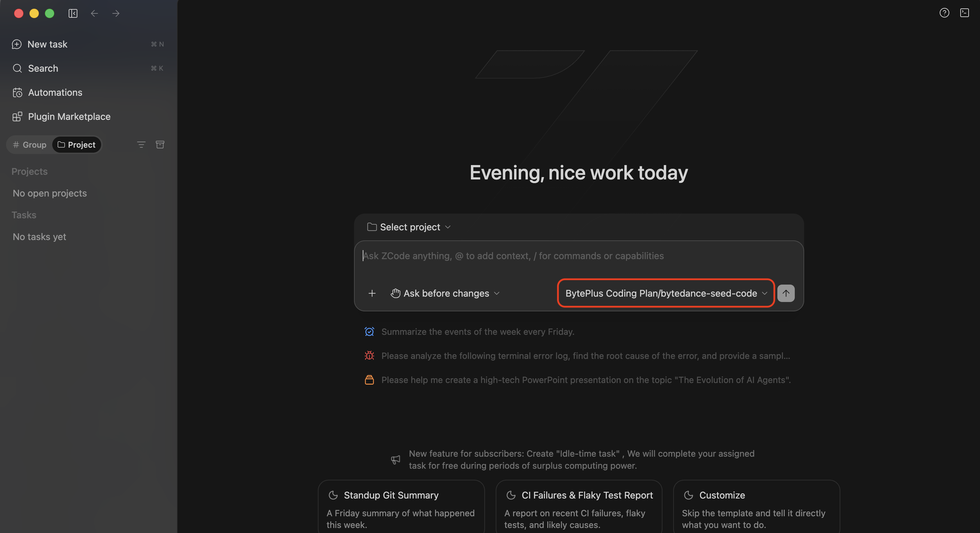The image size is (980, 533).
Task: Click the plus icon to add attachment
Action: (372, 293)
